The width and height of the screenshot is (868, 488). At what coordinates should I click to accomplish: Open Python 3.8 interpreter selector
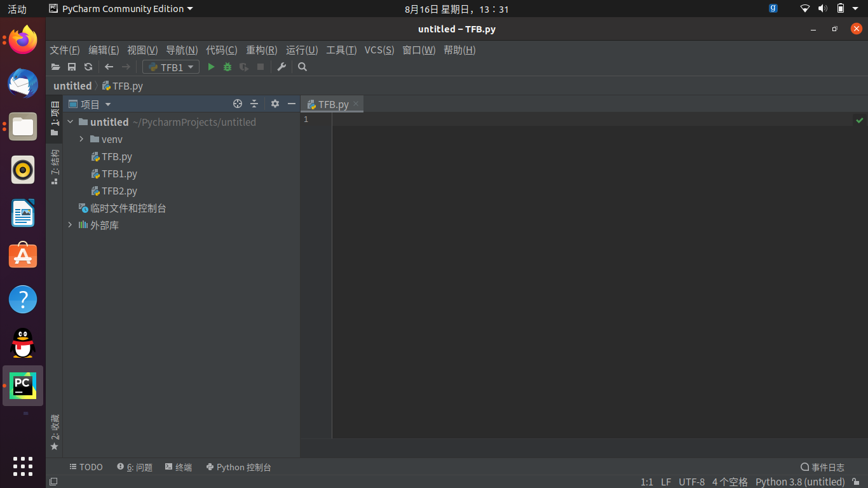[x=800, y=482]
